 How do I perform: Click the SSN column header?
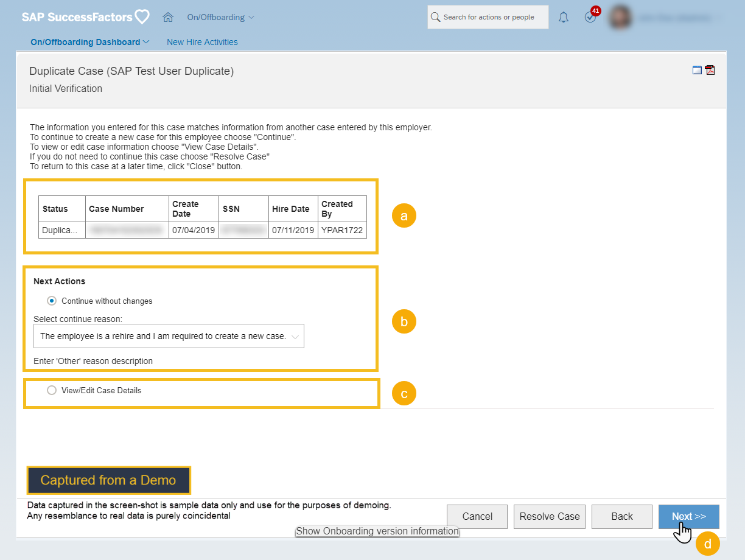pyautogui.click(x=243, y=209)
